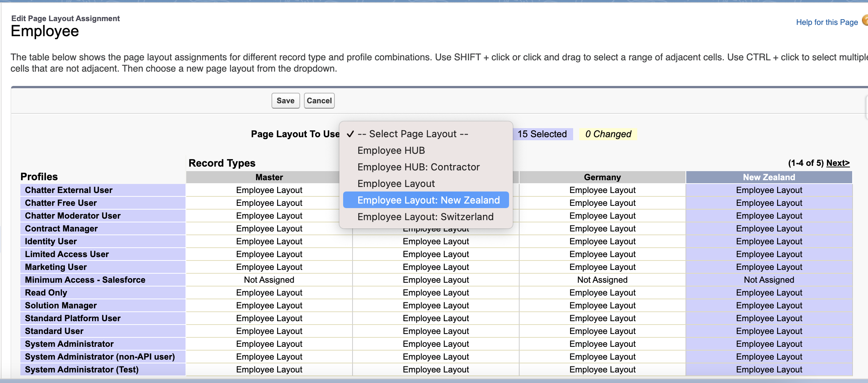Select the default Select Page Layout entry
868x383 pixels.
pos(413,134)
